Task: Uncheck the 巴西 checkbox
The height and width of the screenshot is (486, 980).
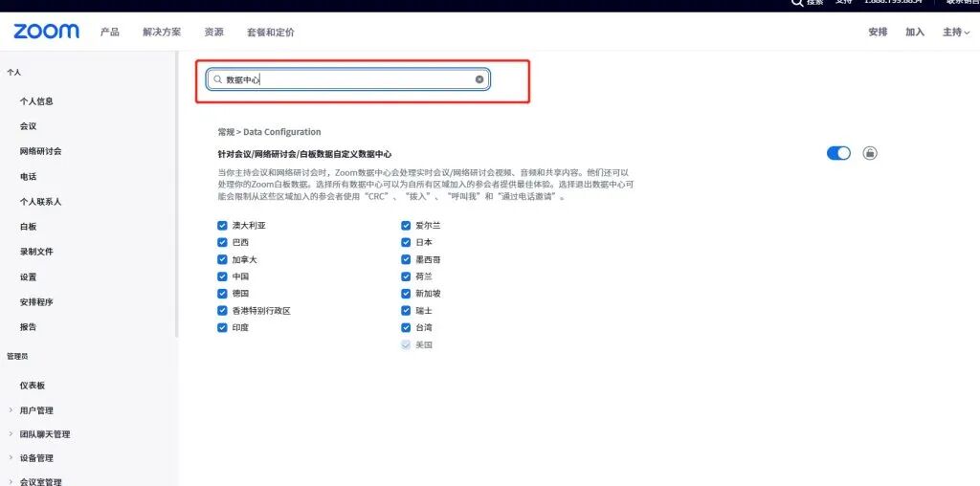Action: [222, 242]
